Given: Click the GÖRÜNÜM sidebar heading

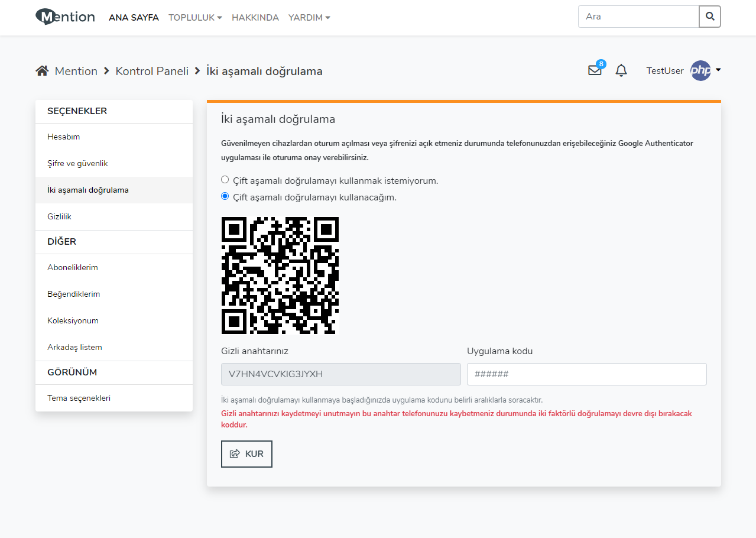Looking at the screenshot, I should (x=72, y=372).
